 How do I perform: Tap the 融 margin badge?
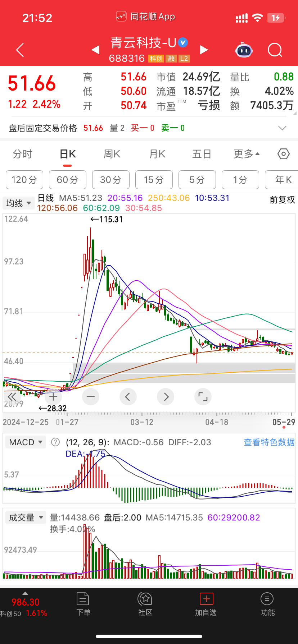pyautogui.click(x=171, y=59)
